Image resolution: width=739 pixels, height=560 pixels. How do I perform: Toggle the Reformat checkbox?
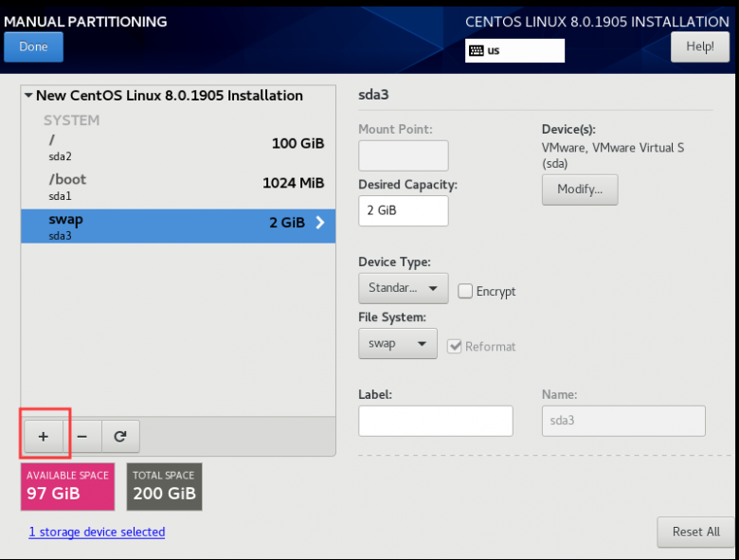(455, 347)
